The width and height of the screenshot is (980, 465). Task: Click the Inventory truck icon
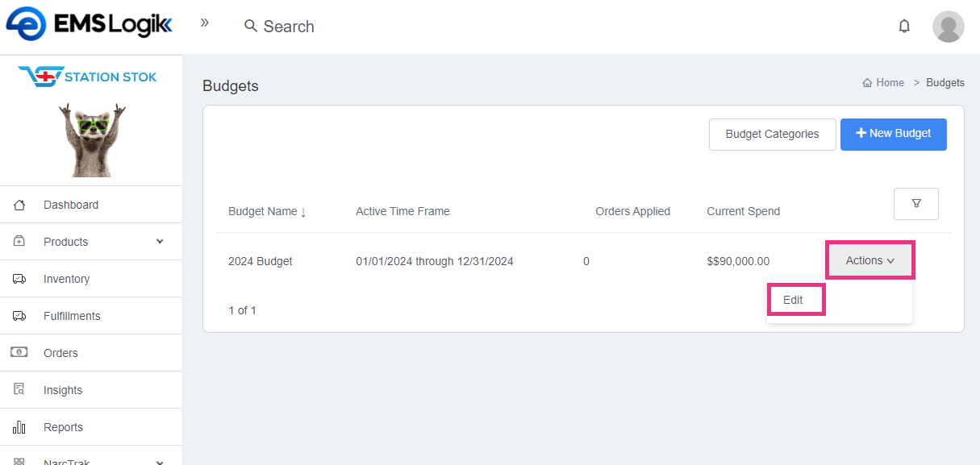19,279
